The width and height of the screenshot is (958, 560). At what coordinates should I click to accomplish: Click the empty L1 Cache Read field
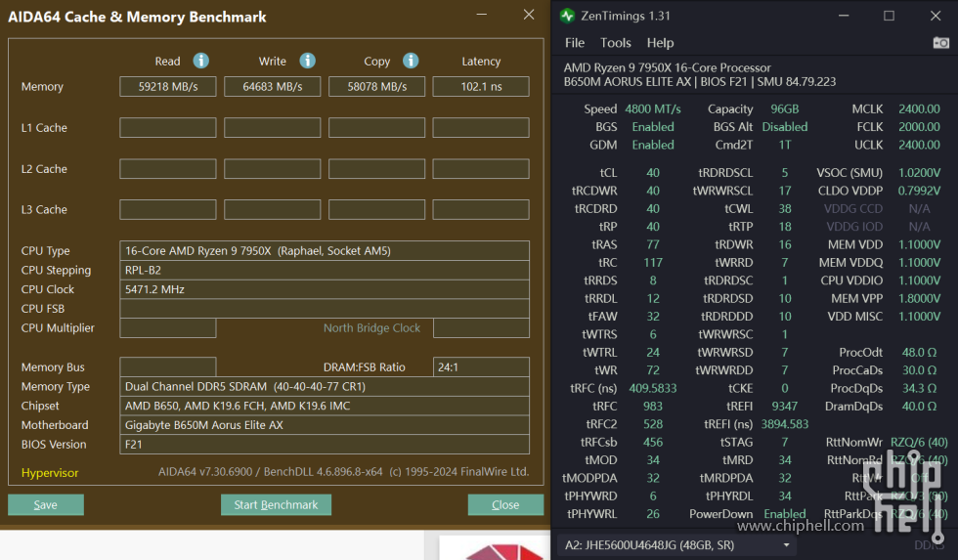click(168, 128)
